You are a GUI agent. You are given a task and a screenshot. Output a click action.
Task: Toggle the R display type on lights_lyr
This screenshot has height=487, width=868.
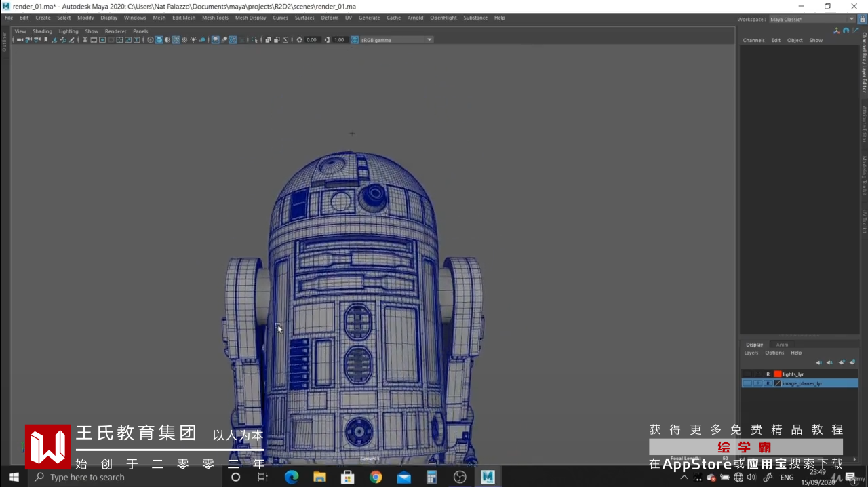[768, 374]
